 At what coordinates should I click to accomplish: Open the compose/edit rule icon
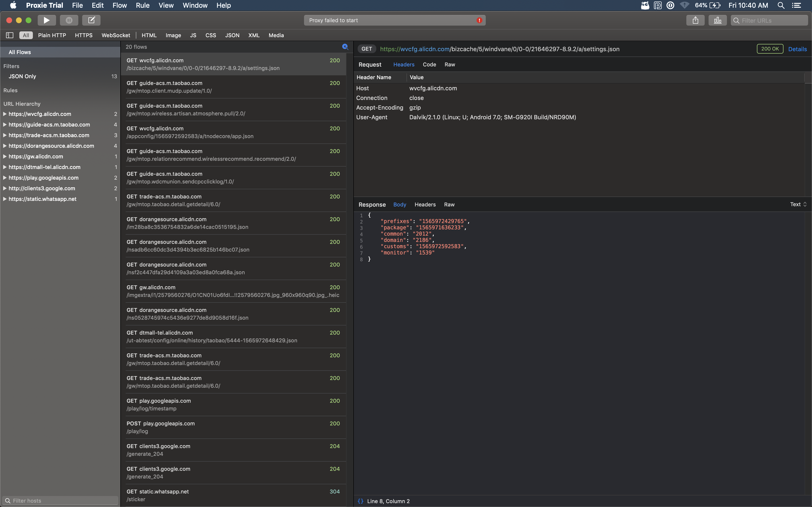91,20
